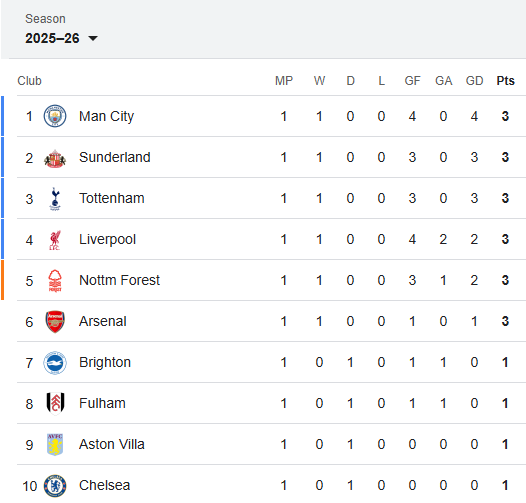Select the Nottm Forest team name

click(x=119, y=280)
